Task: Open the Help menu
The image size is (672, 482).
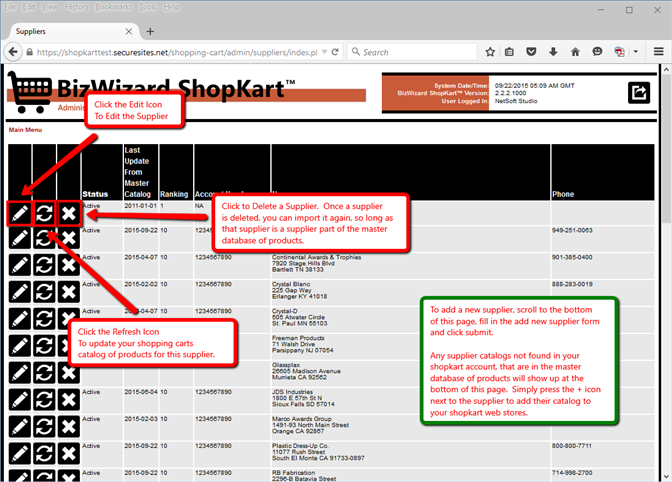Action: tap(171, 7)
